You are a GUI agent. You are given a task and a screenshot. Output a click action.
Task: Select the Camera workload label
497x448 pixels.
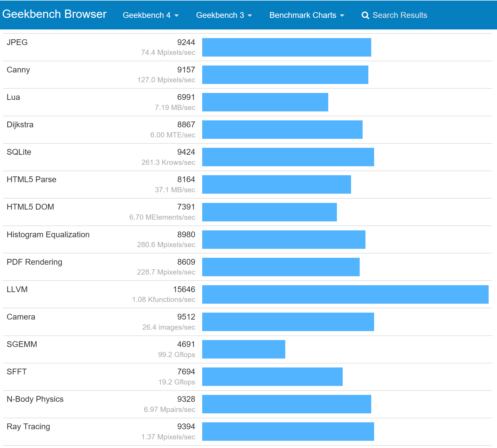[x=21, y=317]
